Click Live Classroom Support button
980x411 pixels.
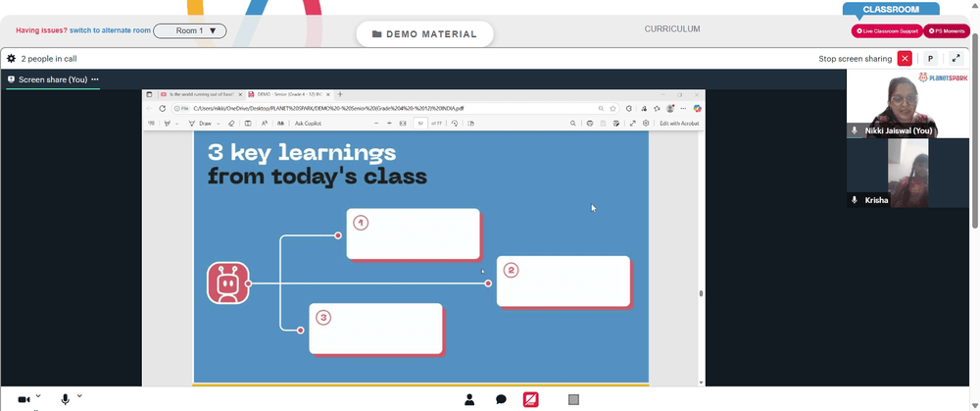887,30
